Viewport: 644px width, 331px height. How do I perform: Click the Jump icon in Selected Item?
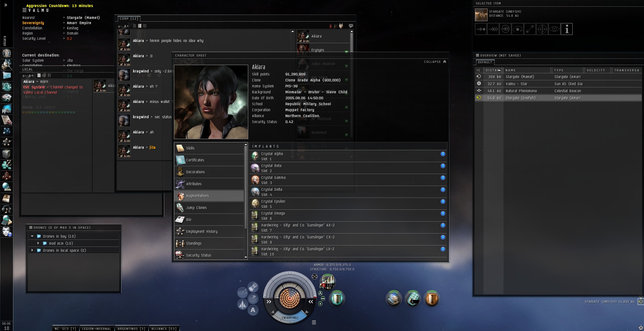coord(505,29)
